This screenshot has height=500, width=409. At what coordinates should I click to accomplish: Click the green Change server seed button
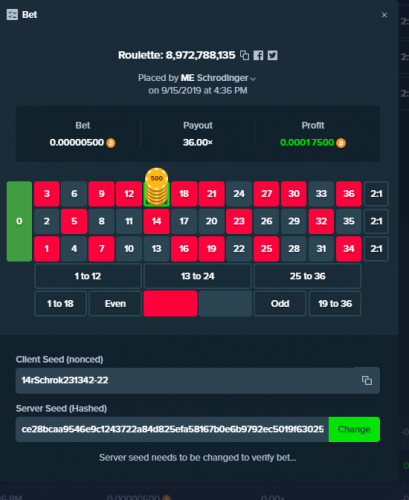point(354,429)
